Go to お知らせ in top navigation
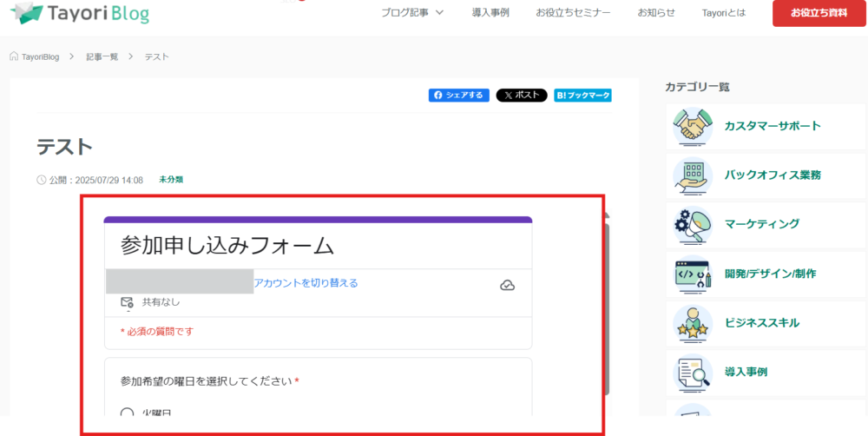The image size is (868, 436). [x=655, y=13]
